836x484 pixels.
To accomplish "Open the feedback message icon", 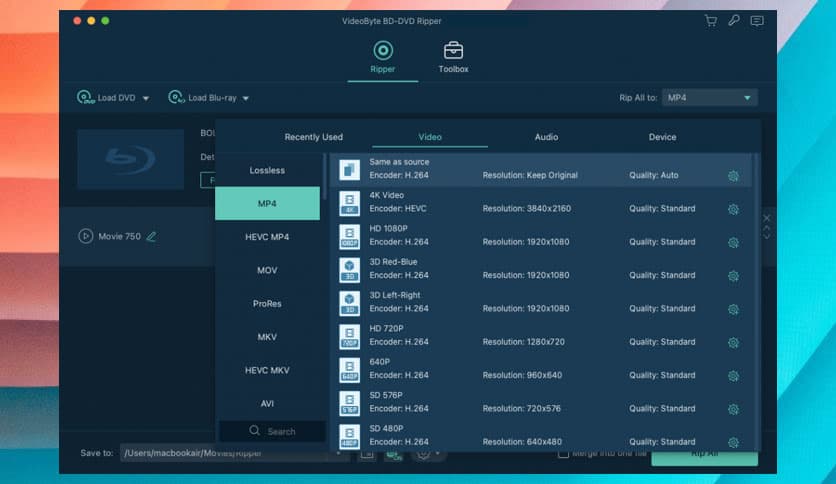I will (x=757, y=21).
